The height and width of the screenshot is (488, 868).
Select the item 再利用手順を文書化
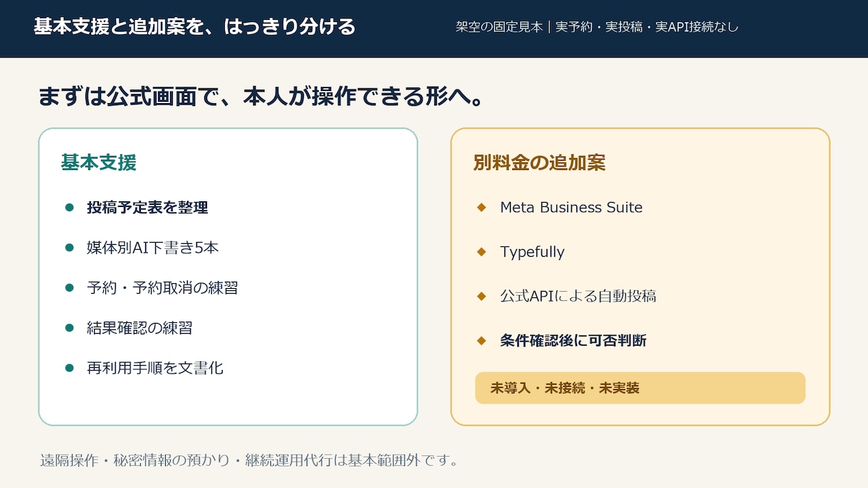[x=155, y=368]
